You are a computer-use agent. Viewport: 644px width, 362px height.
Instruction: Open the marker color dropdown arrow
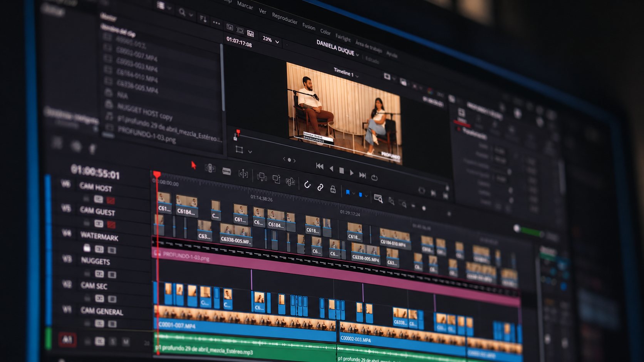pos(366,196)
